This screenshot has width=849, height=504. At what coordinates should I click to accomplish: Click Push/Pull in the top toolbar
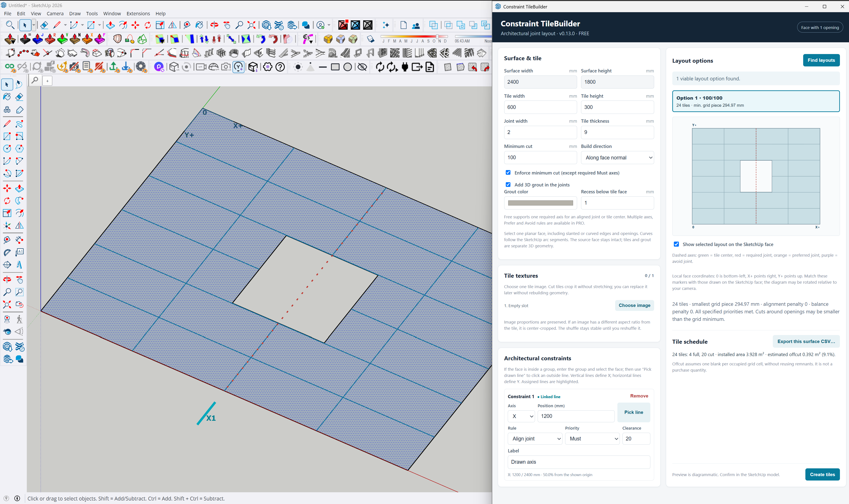tap(110, 25)
